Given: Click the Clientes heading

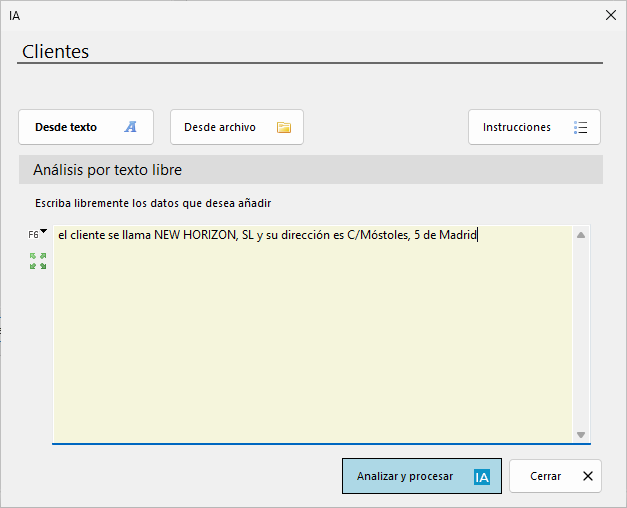Looking at the screenshot, I should tap(56, 52).
